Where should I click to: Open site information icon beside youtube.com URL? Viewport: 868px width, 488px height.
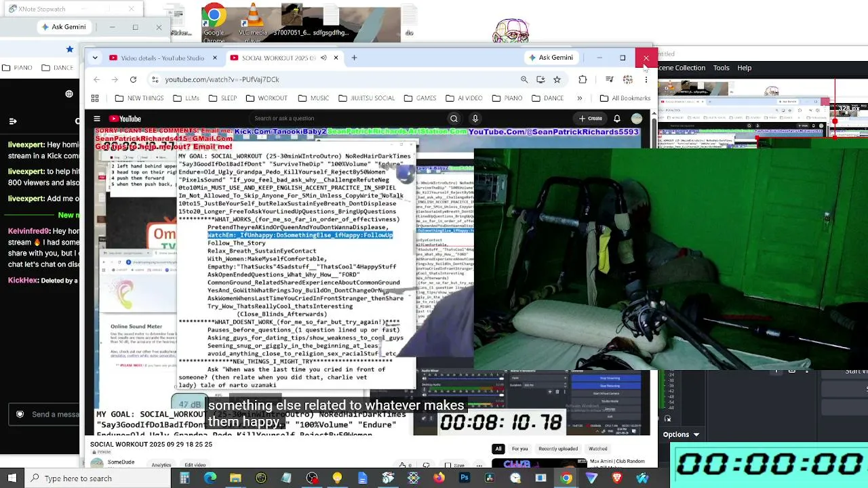coord(155,79)
